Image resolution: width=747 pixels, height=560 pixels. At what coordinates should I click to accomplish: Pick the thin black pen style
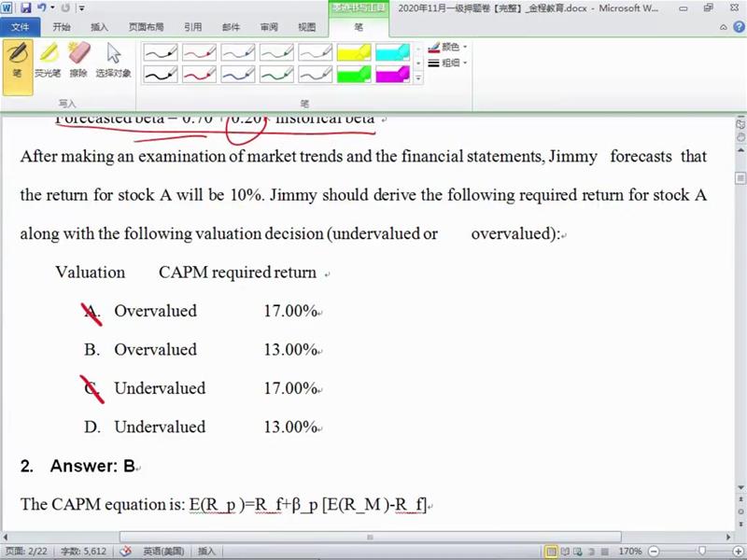click(x=161, y=52)
